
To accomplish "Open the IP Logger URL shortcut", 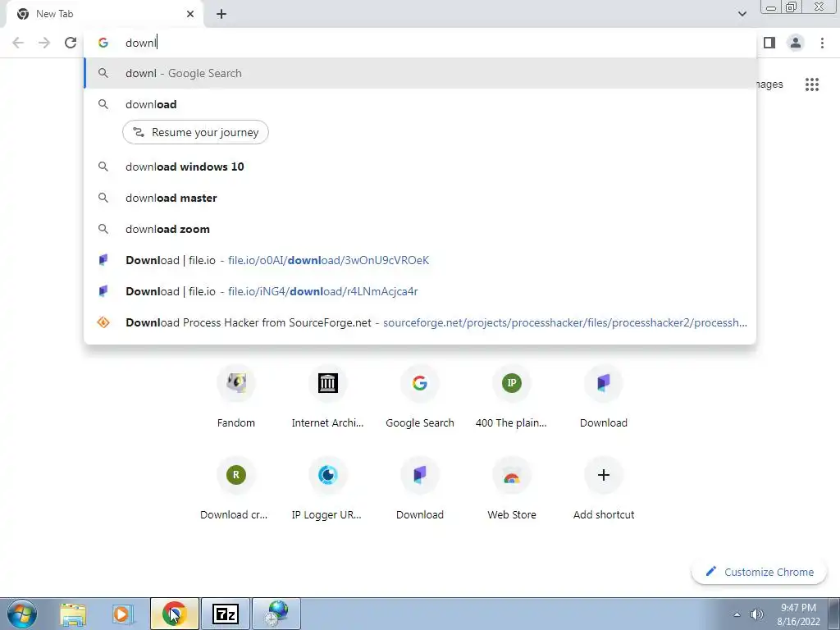I will pyautogui.click(x=328, y=489).
